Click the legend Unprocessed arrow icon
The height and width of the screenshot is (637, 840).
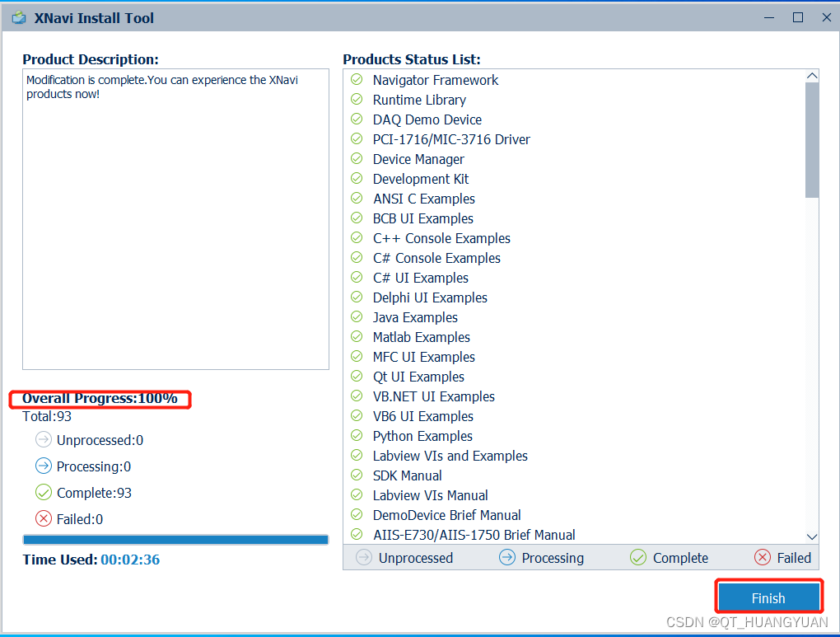click(x=364, y=558)
